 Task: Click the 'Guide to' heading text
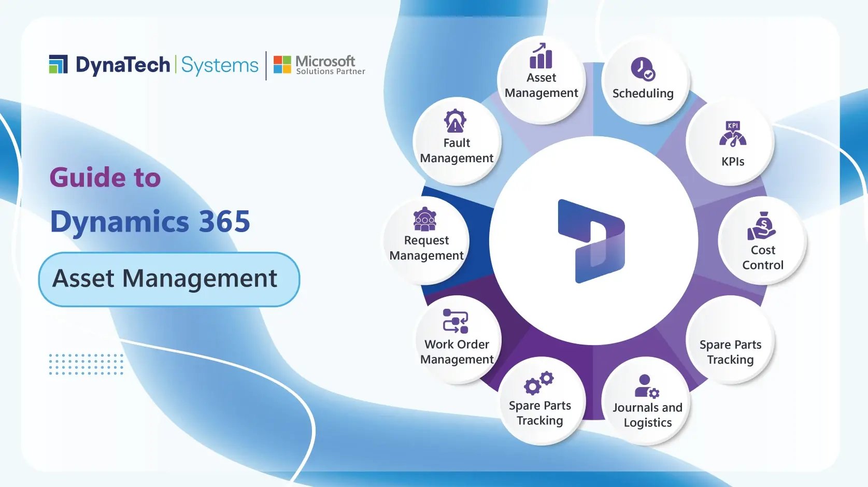pos(105,178)
